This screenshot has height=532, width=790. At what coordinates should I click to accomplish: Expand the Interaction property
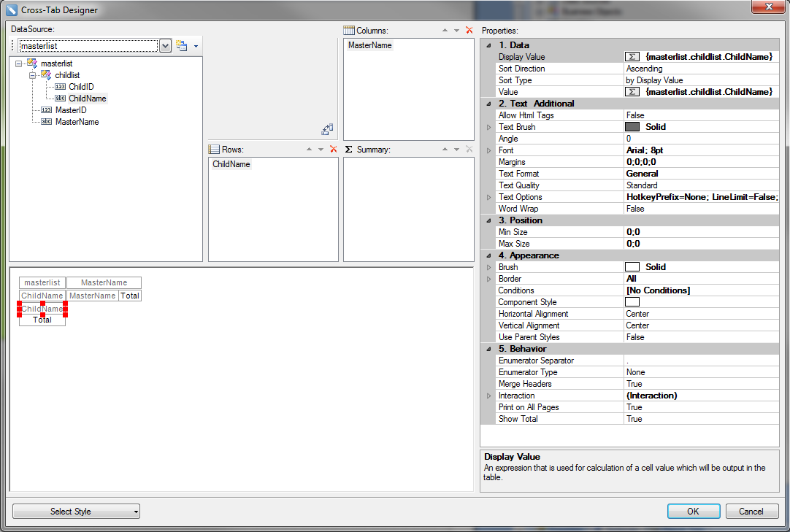tap(488, 396)
